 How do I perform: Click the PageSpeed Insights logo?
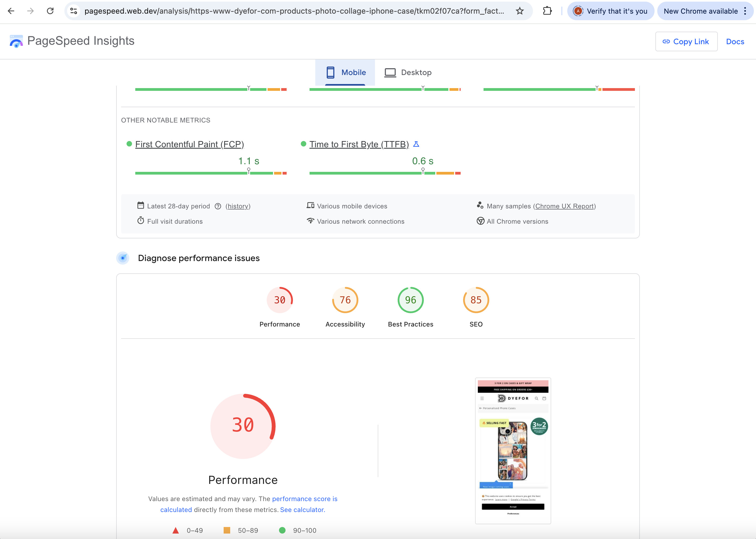click(x=16, y=41)
